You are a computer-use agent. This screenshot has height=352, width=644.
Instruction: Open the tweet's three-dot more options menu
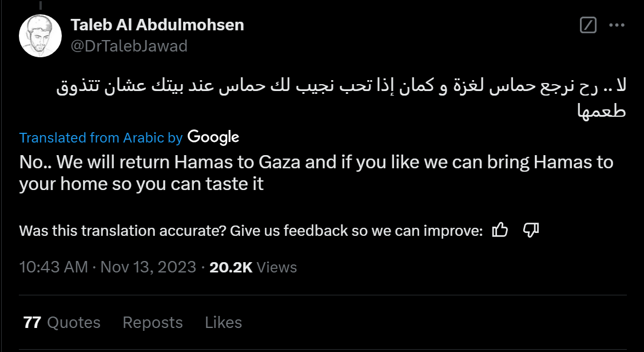click(x=616, y=25)
